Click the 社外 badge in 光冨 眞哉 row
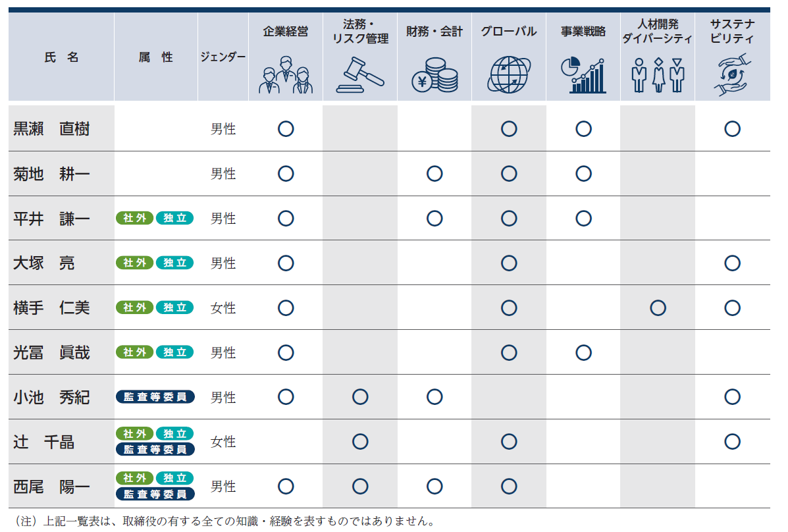This screenshot has width=788, height=532. point(135,352)
